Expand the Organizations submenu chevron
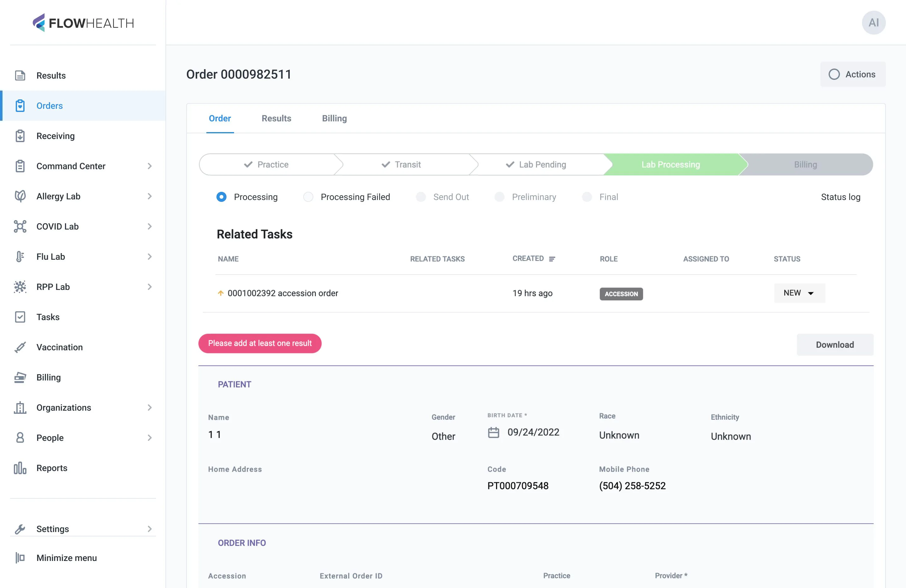The image size is (906, 588). pos(150,408)
